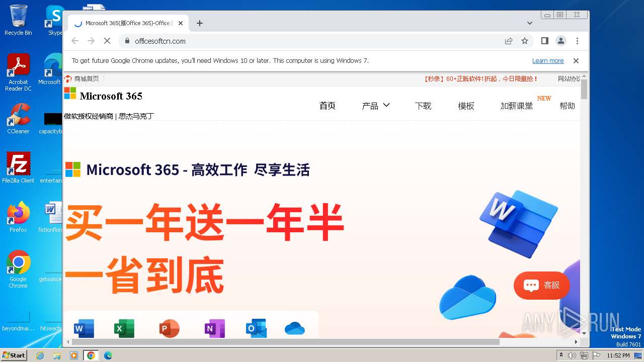644x362 pixels.
Task: Select the Excel app icon in banner
Action: click(x=124, y=329)
